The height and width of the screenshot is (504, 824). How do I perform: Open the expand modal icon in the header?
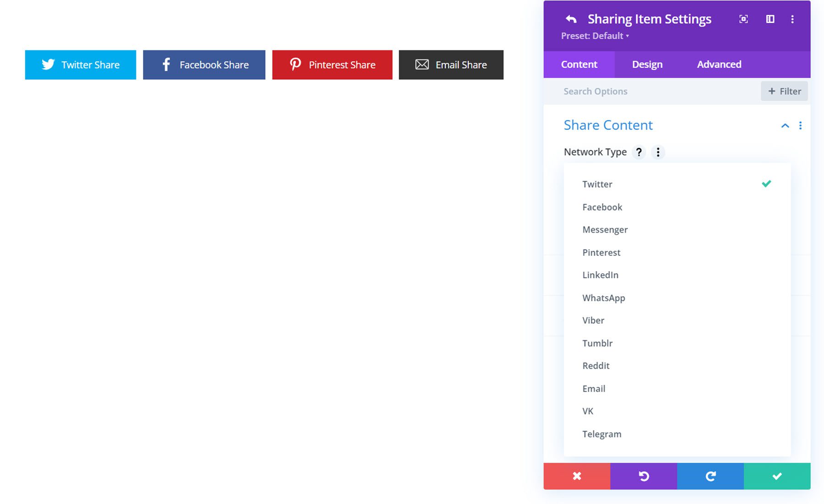coord(743,19)
